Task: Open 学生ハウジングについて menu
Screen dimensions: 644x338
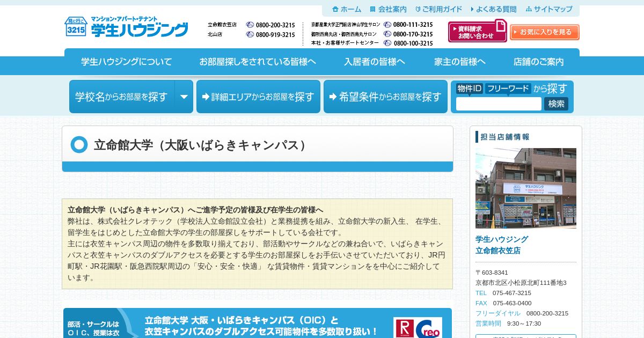Action: (127, 62)
